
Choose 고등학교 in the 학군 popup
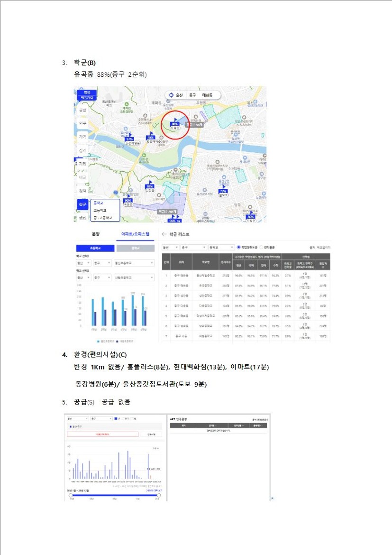coord(100,211)
